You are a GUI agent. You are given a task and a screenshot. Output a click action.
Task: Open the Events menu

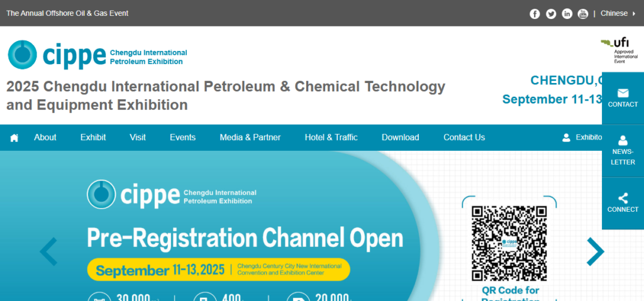click(183, 138)
